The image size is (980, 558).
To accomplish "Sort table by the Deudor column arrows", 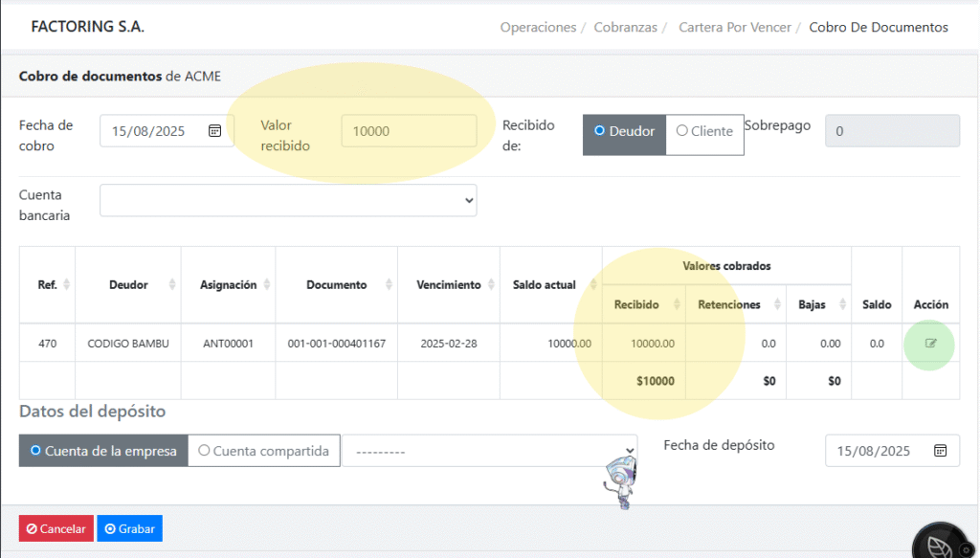I will pos(171,285).
